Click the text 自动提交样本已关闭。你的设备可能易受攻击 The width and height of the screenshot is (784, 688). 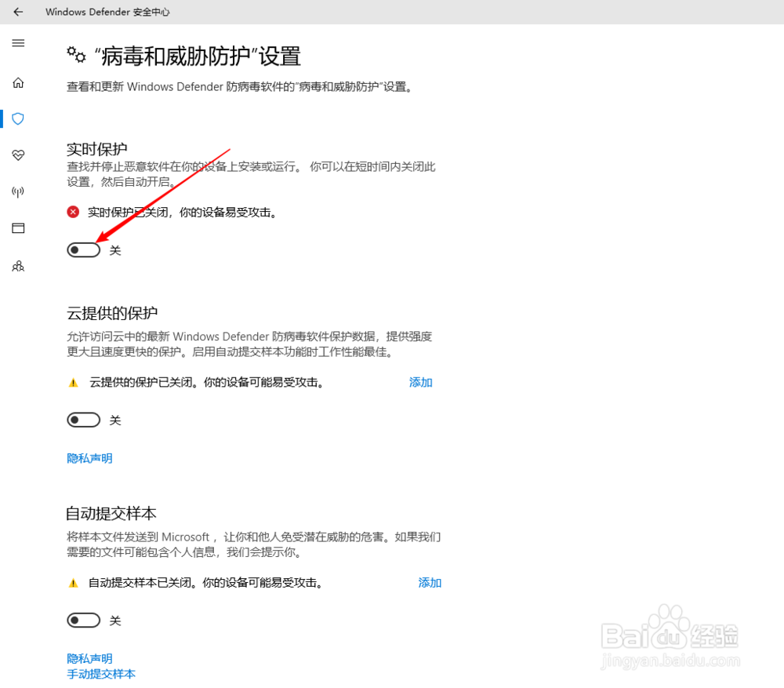206,582
